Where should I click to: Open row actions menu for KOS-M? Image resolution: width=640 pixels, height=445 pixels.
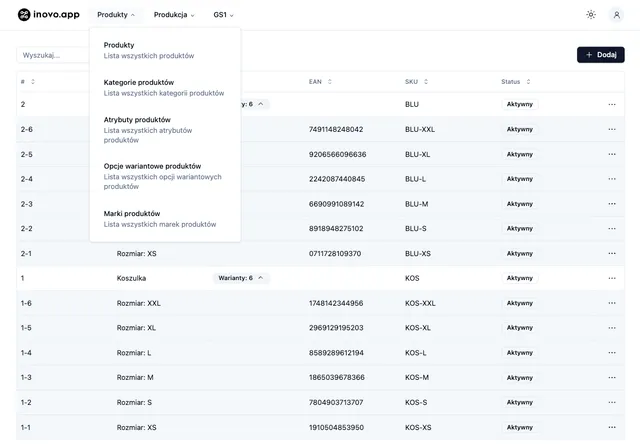612,378
